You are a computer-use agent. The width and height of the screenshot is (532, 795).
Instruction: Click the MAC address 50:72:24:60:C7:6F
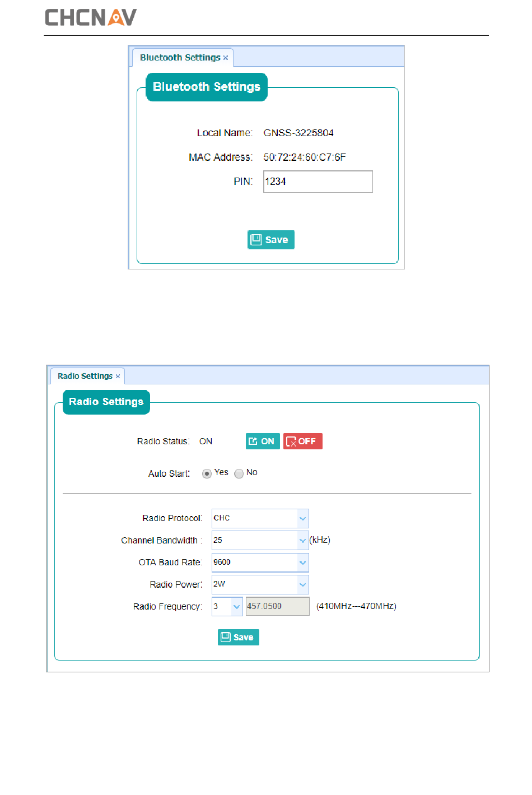[x=305, y=157]
